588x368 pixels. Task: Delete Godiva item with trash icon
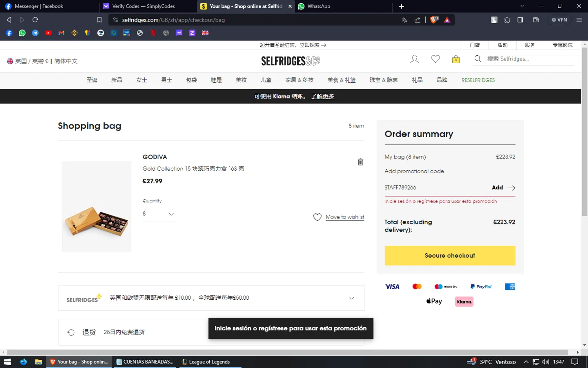tap(361, 162)
